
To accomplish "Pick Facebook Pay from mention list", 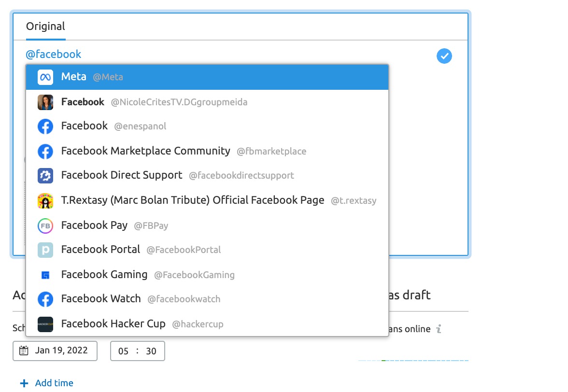I will (207, 226).
